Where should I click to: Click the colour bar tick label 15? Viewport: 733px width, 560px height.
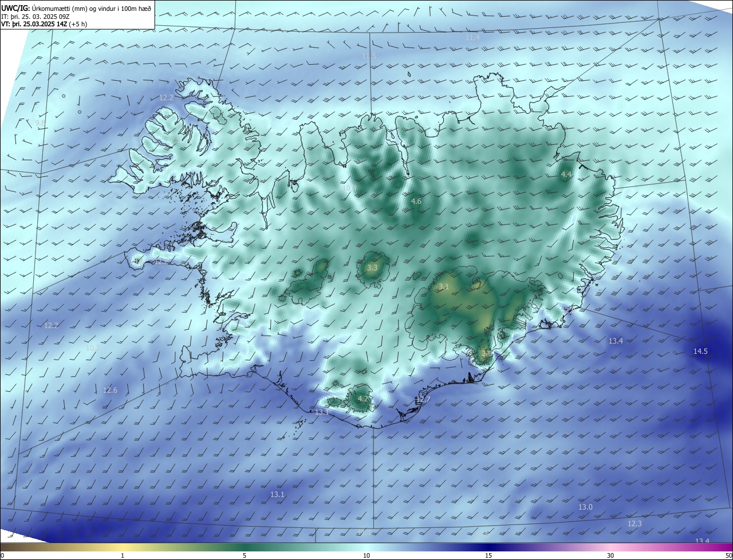(x=488, y=555)
